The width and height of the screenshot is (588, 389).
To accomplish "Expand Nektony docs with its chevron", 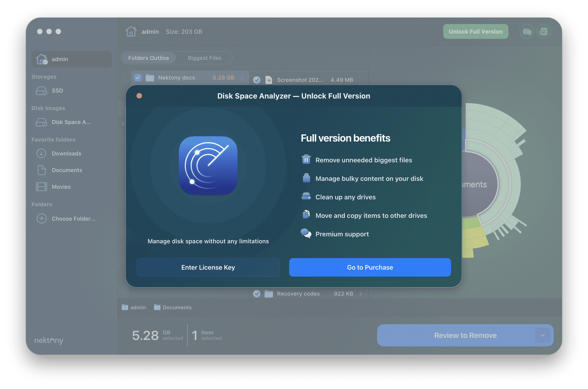I will [x=242, y=78].
